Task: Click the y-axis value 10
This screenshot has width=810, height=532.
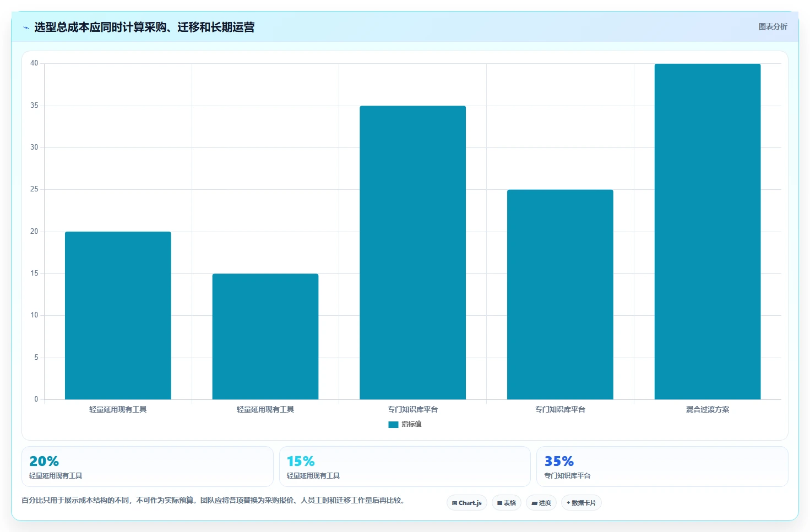Action: tap(34, 315)
